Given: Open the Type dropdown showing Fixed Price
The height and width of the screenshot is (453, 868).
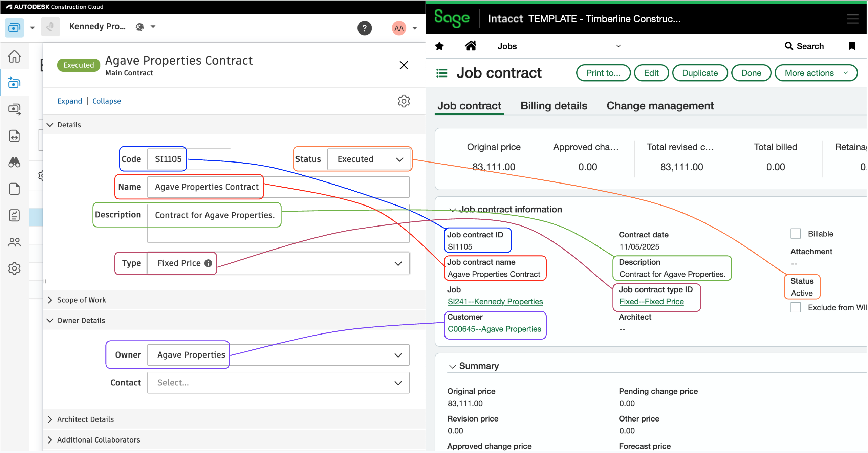Looking at the screenshot, I should tap(398, 263).
